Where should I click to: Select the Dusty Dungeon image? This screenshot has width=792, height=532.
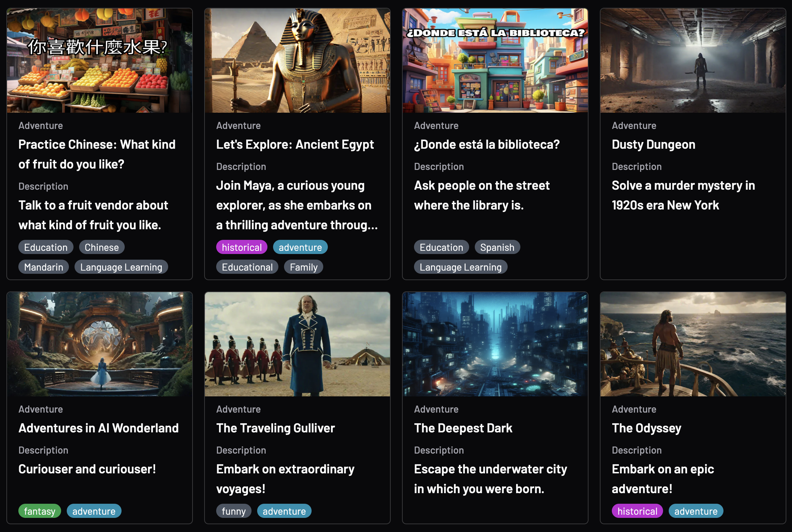(693, 60)
